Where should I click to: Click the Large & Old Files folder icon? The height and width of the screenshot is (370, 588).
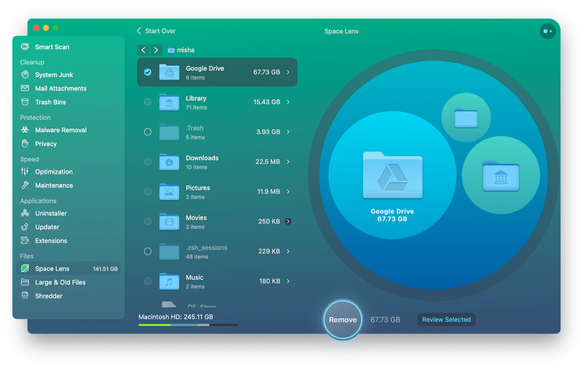[x=25, y=282]
